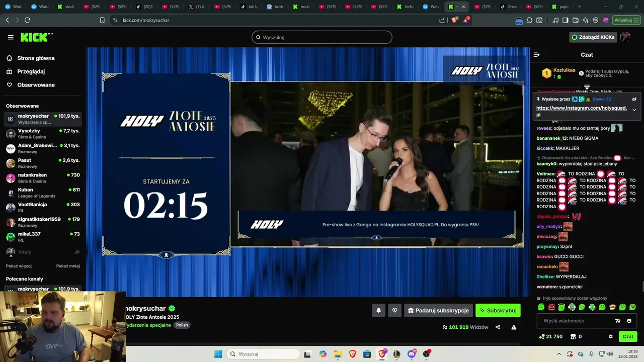Select Vysotzky channel in followed list
The width and height of the screenshot is (644, 362).
click(43, 134)
